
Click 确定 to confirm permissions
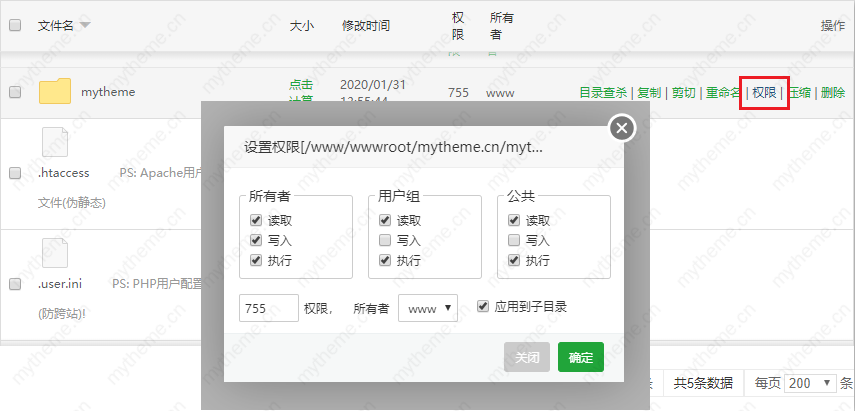pyautogui.click(x=580, y=357)
